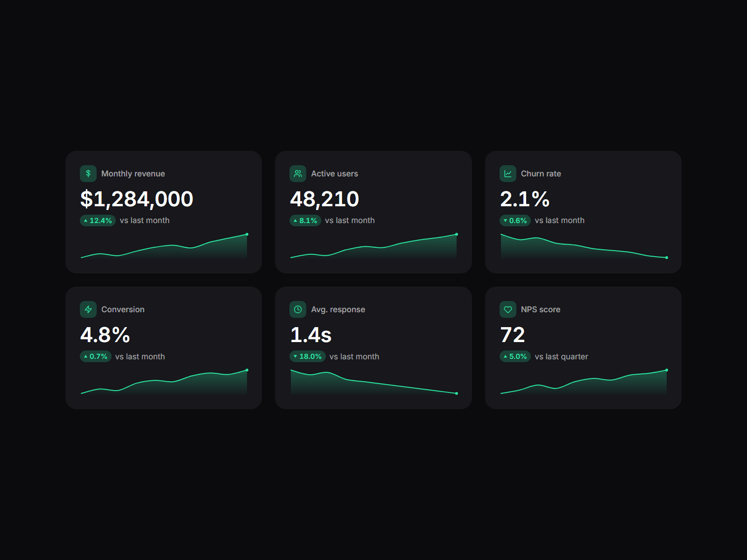Click the 2.1% churn rate value

click(525, 199)
